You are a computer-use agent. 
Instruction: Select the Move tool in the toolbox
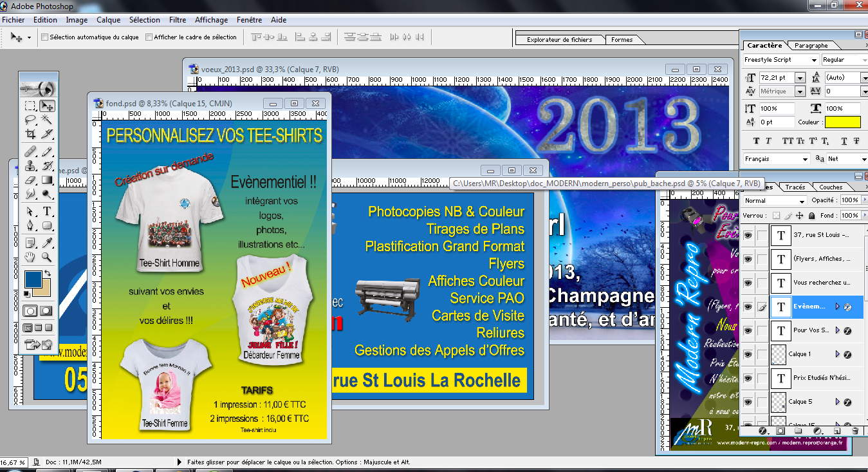[47, 106]
